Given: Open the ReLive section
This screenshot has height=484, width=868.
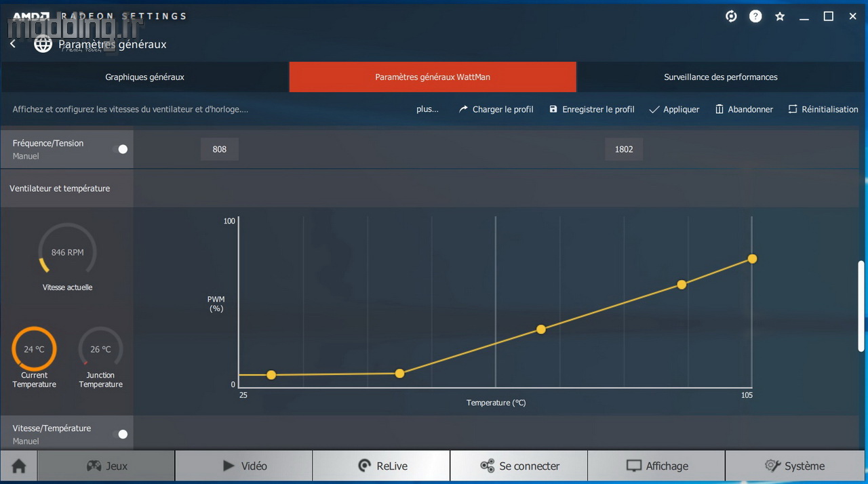Looking at the screenshot, I should [382, 466].
